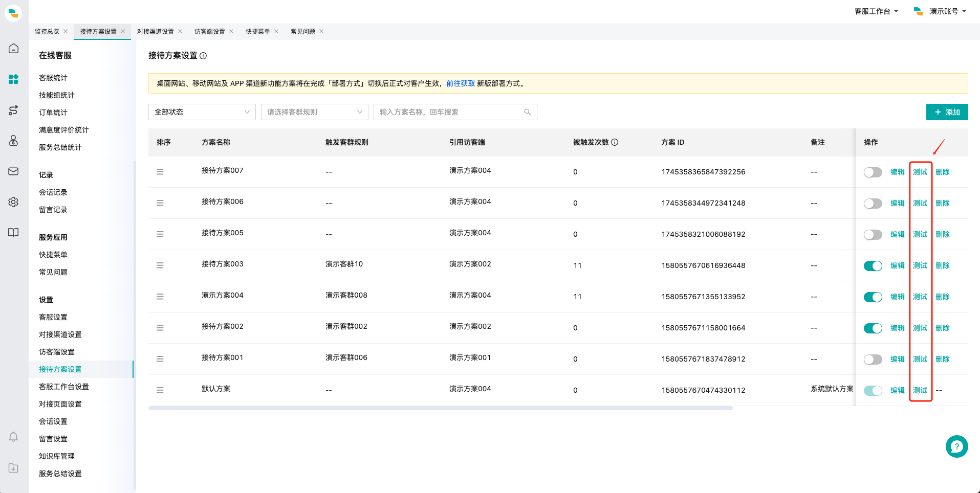Switch to the 监控总览 tab

(47, 31)
